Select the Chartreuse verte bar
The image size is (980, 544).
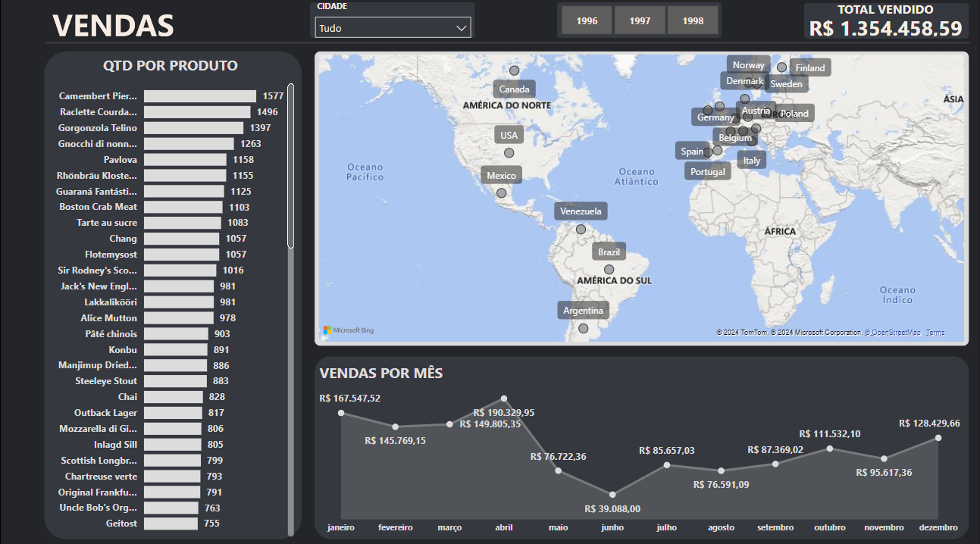click(x=172, y=477)
